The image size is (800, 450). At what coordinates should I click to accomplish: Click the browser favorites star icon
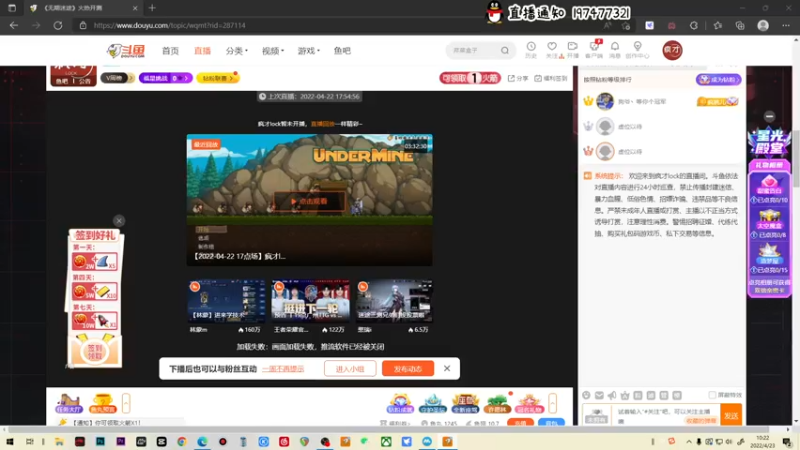(x=718, y=25)
